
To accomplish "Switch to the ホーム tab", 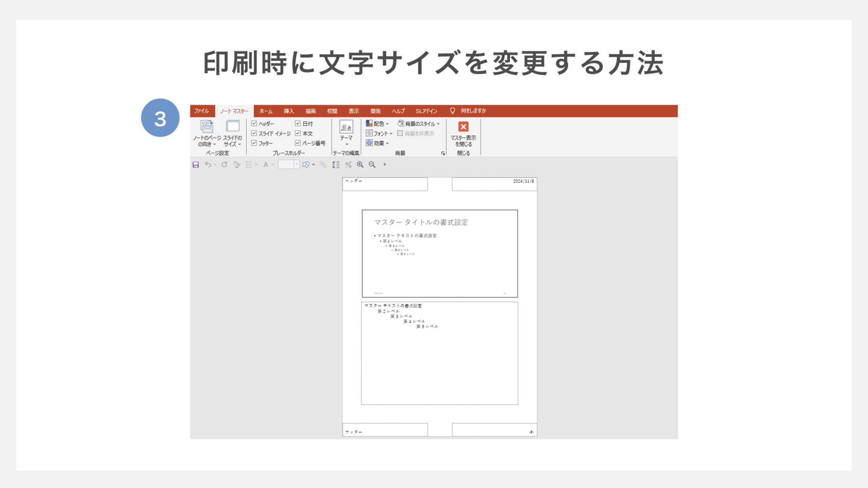I will click(266, 111).
